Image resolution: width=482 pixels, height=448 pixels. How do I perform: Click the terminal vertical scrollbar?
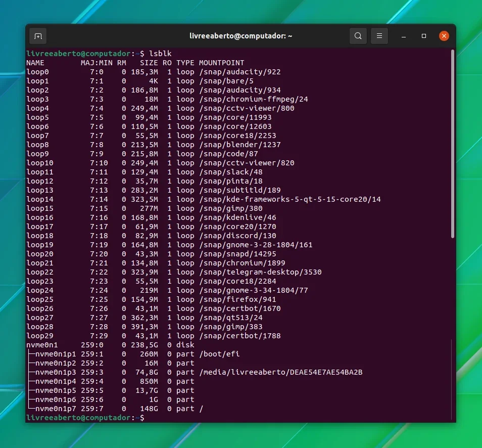coord(453,144)
